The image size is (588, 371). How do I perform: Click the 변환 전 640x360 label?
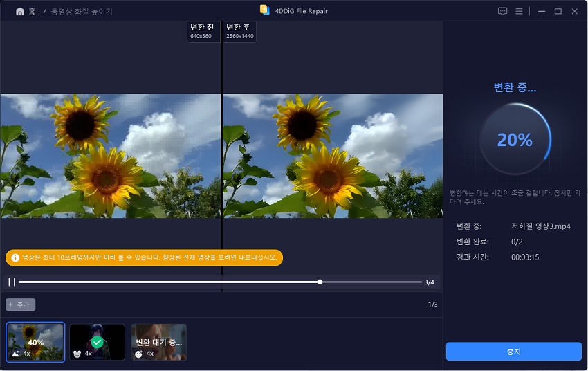click(203, 31)
